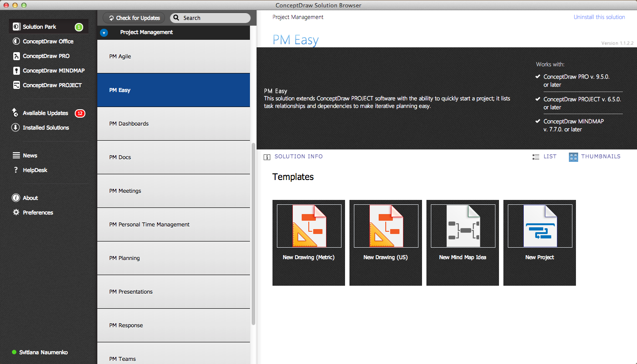
Task: Open Preferences page
Action: (x=38, y=213)
